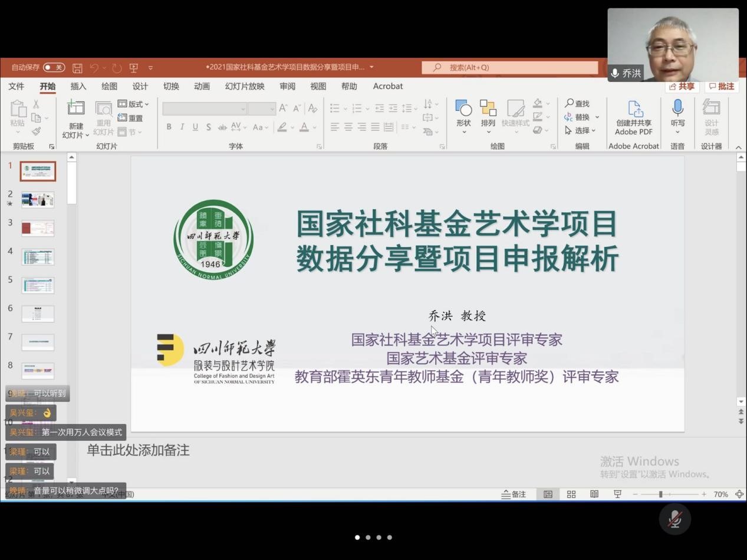The height and width of the screenshot is (560, 747).
Task: Click the Redo arrow icon
Action: (x=117, y=68)
